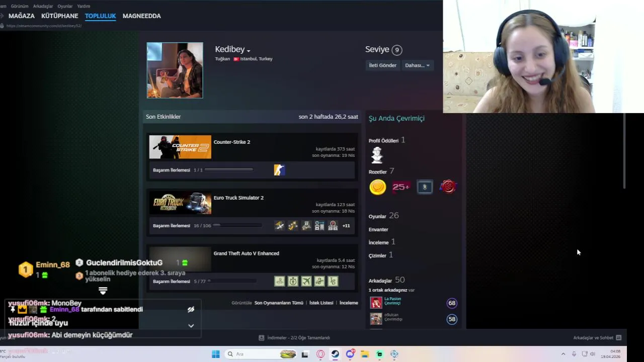Image resolution: width=644 pixels, height=362 pixels.
Task: Open the GTA V airplane achievement icon
Action: pos(306,281)
